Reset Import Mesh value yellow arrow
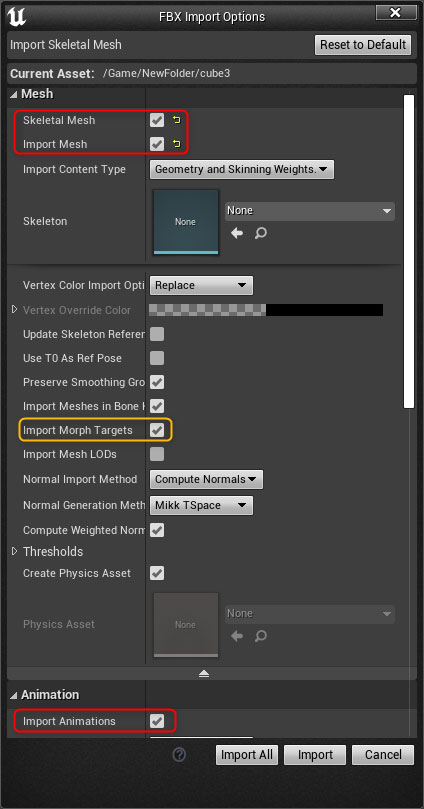The image size is (424, 809). 177,144
